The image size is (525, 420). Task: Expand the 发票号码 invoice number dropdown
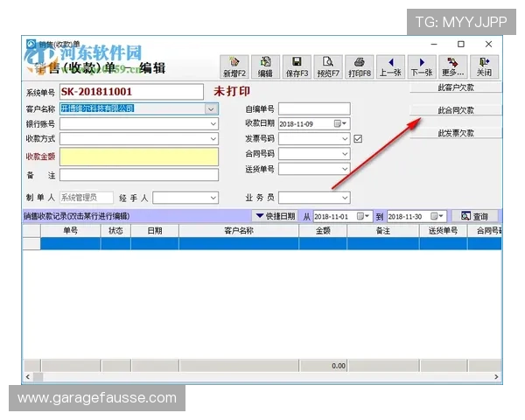[x=345, y=138]
